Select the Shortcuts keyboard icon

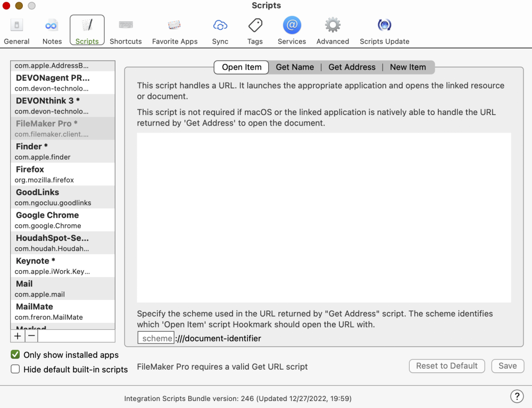coord(126,31)
